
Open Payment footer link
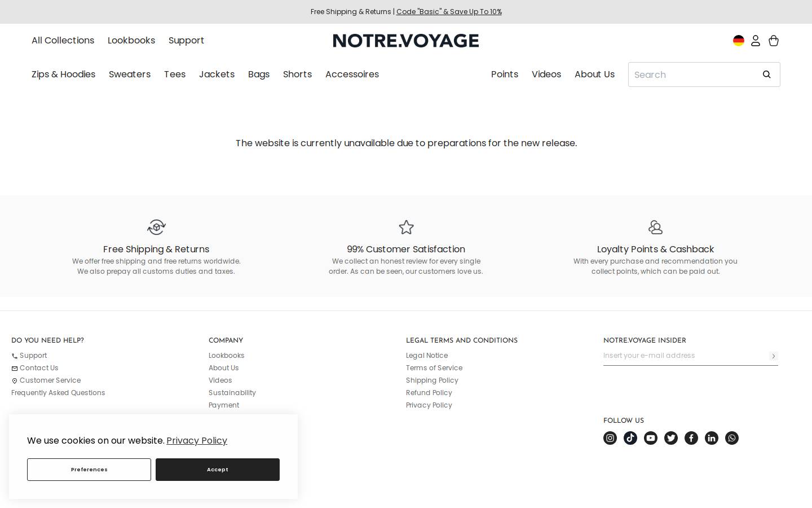click(x=224, y=405)
